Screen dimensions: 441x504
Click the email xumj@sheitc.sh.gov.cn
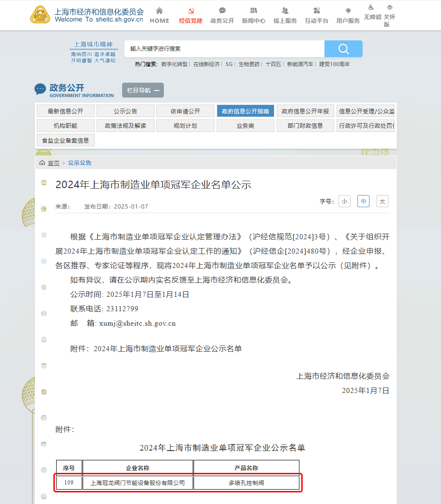coord(137,323)
